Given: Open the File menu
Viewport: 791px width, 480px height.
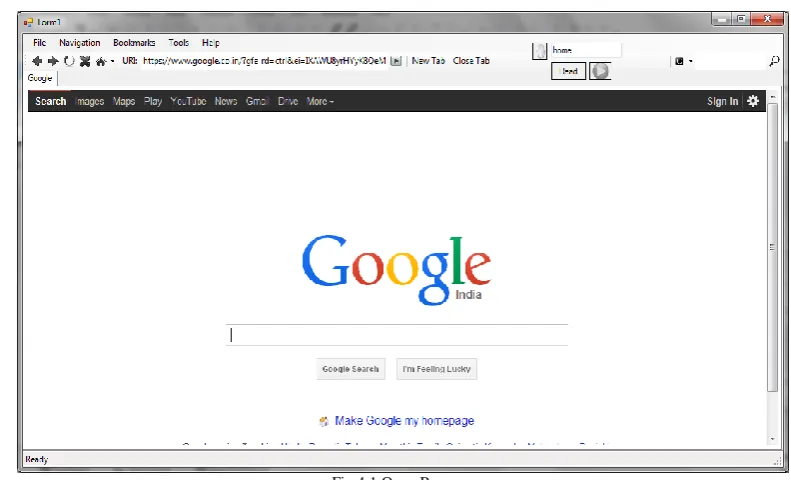Looking at the screenshot, I should [39, 43].
